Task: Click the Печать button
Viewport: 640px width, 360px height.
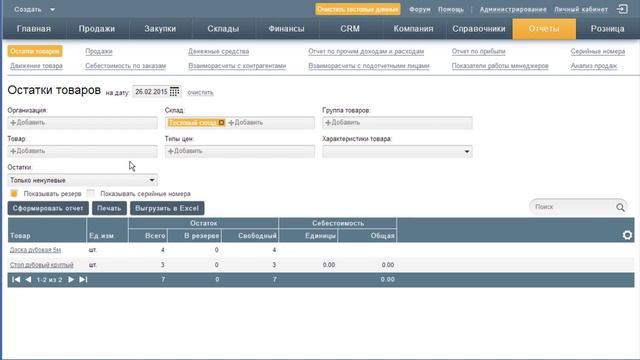Action: click(109, 208)
